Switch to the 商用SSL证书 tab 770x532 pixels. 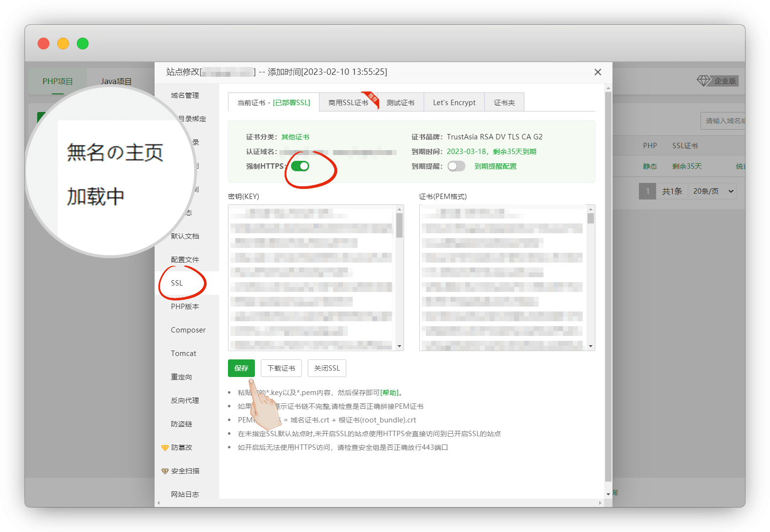pyautogui.click(x=348, y=103)
